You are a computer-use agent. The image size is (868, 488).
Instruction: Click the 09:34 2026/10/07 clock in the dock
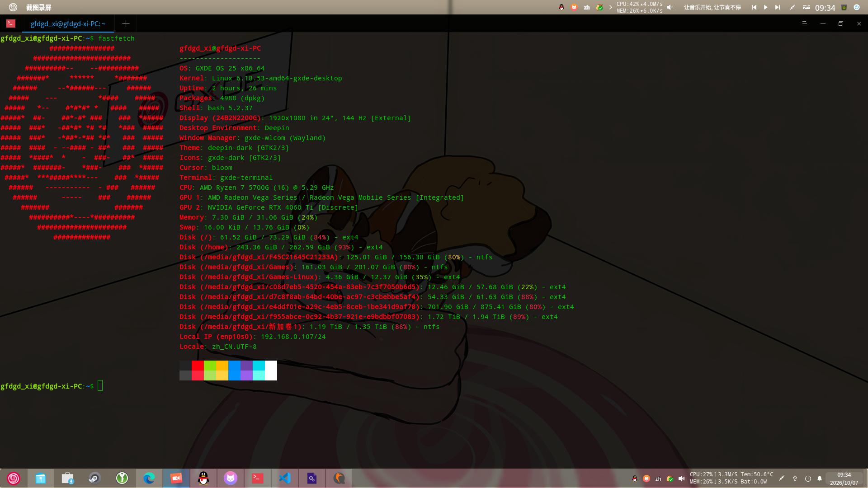point(844,479)
